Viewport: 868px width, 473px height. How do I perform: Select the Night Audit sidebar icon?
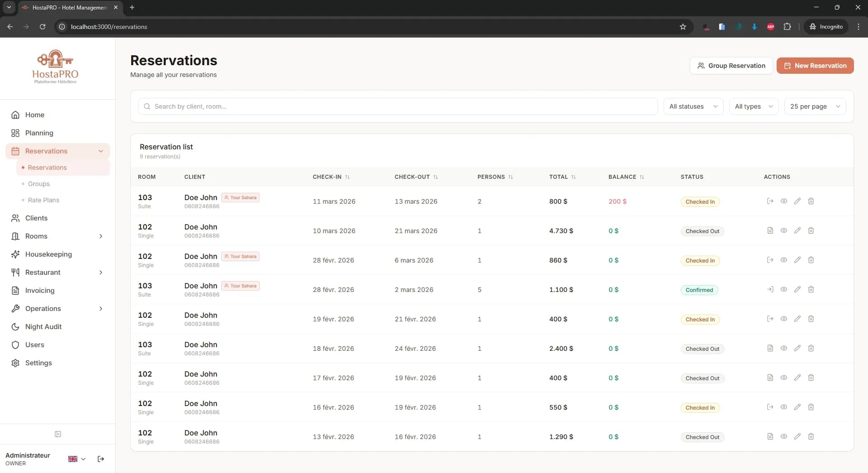[x=15, y=326]
